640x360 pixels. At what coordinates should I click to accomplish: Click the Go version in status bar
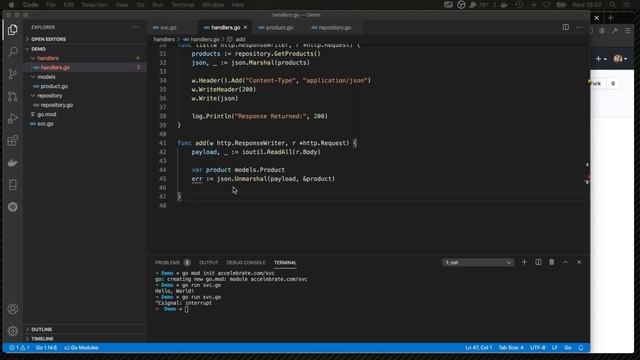point(46,348)
